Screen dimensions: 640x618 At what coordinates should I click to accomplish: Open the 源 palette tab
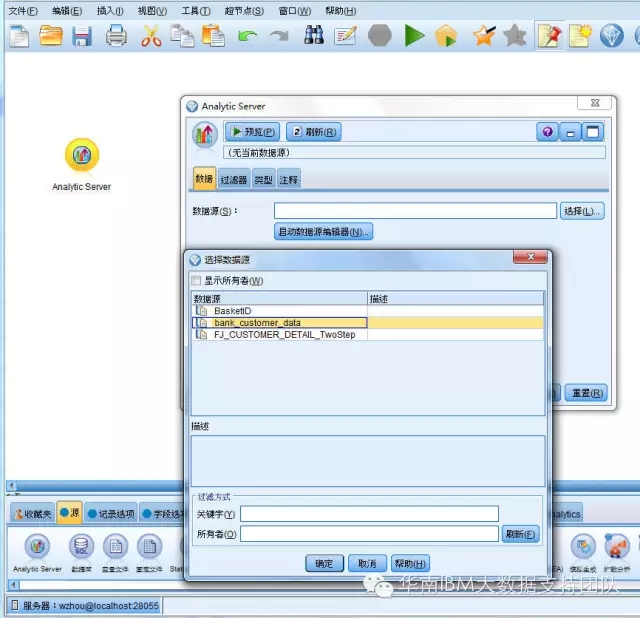(70, 513)
